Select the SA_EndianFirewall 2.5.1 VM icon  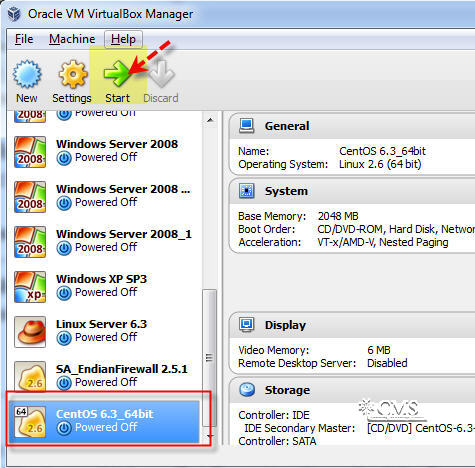[30, 377]
